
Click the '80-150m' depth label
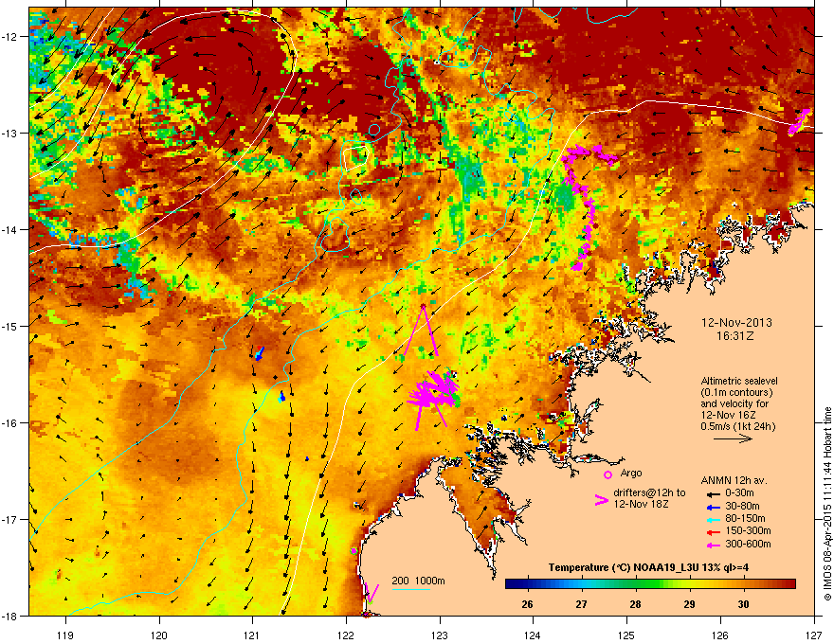click(x=745, y=519)
